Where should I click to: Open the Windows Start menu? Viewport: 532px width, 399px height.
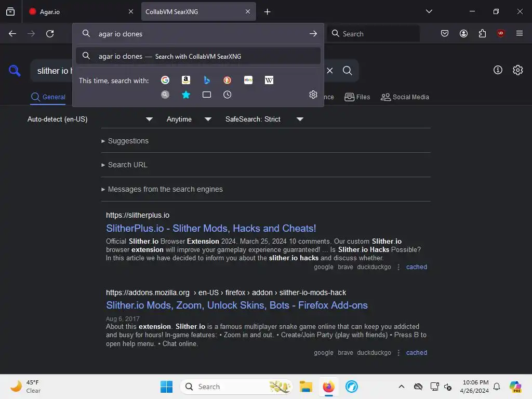click(x=166, y=387)
